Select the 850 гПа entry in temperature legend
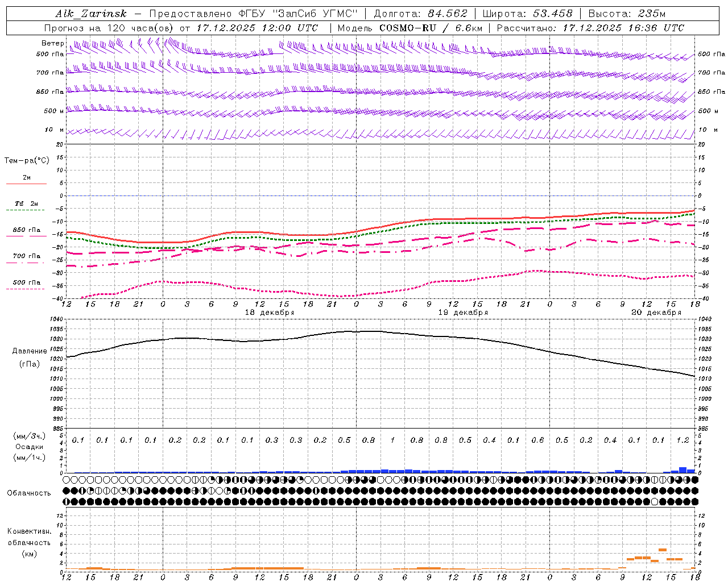This screenshot has width=728, height=582. point(27,230)
